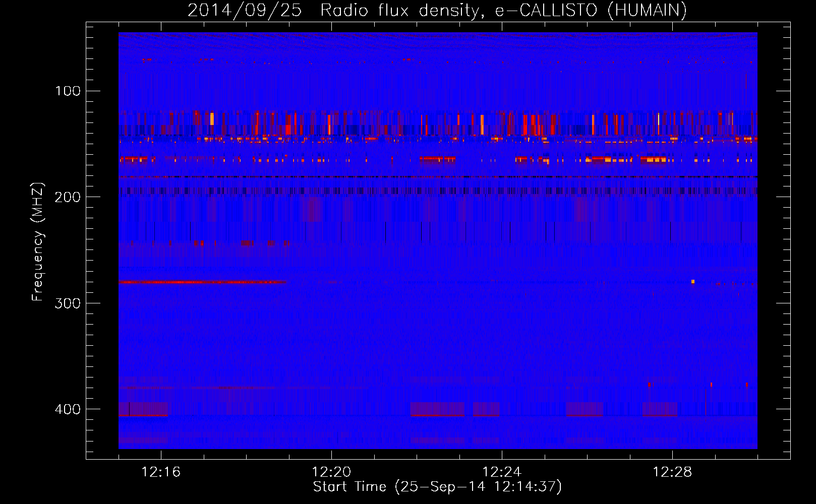Select the 12:24 time tick label
The width and height of the screenshot is (816, 504).
[502, 472]
